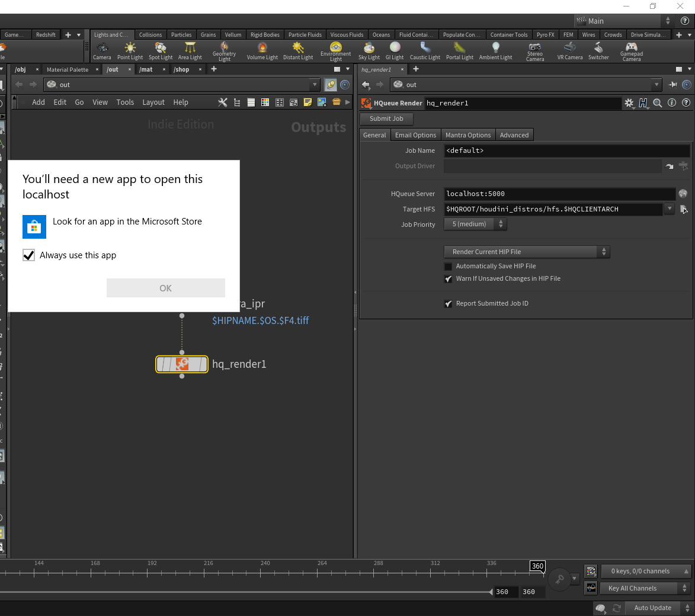Select the Volume Light tool
This screenshot has width=695, height=616.
pos(262,52)
